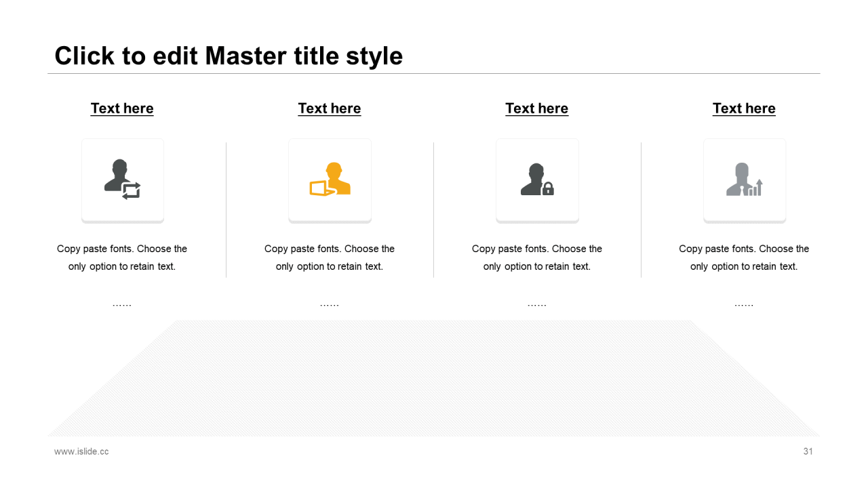The image size is (868, 488).
Task: Click the ellipsis dots under the padlock column
Action: pos(537,305)
